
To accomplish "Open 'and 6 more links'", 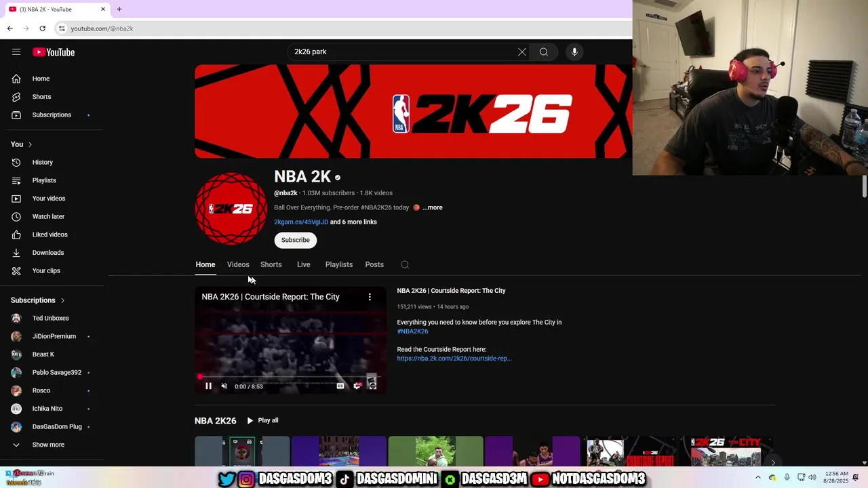I will [353, 222].
